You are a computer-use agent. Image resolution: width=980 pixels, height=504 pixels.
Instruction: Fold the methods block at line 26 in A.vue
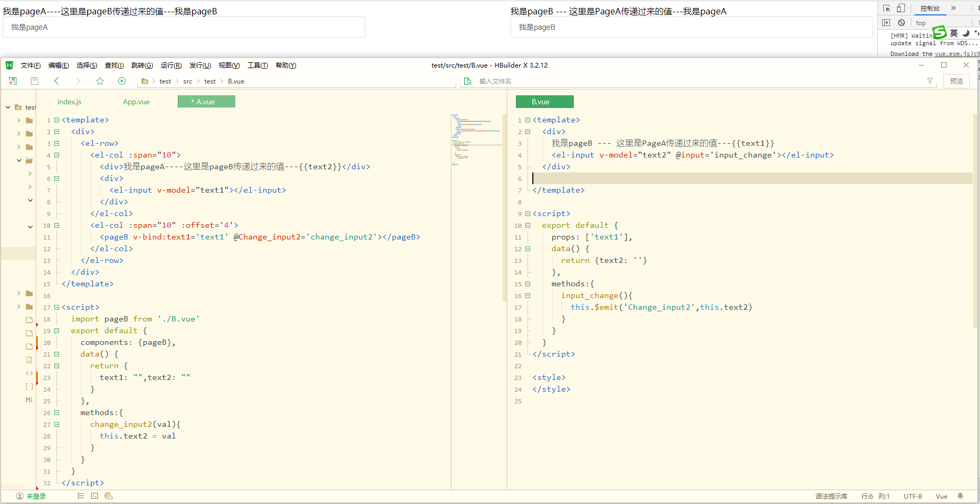point(56,412)
